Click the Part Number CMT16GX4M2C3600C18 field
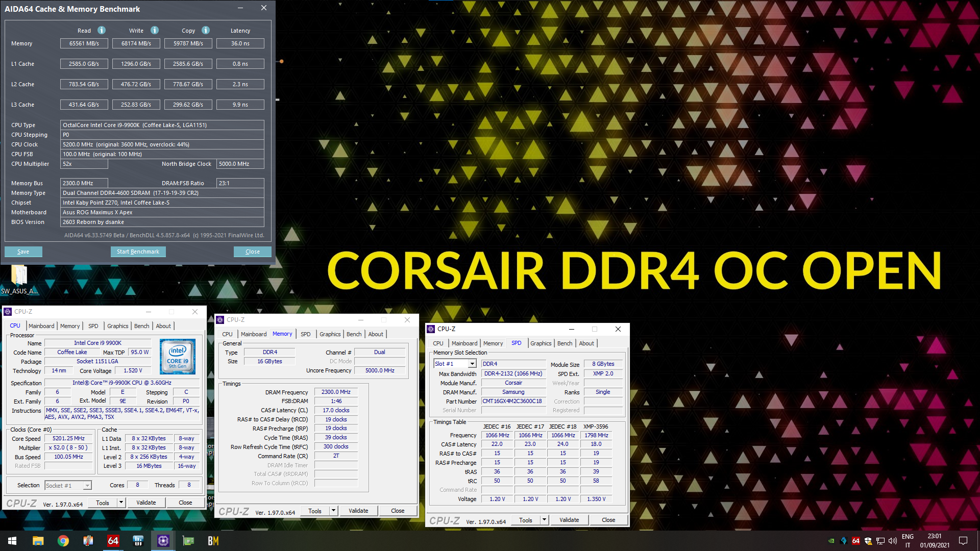Screen dimensions: 980x551 point(513,401)
